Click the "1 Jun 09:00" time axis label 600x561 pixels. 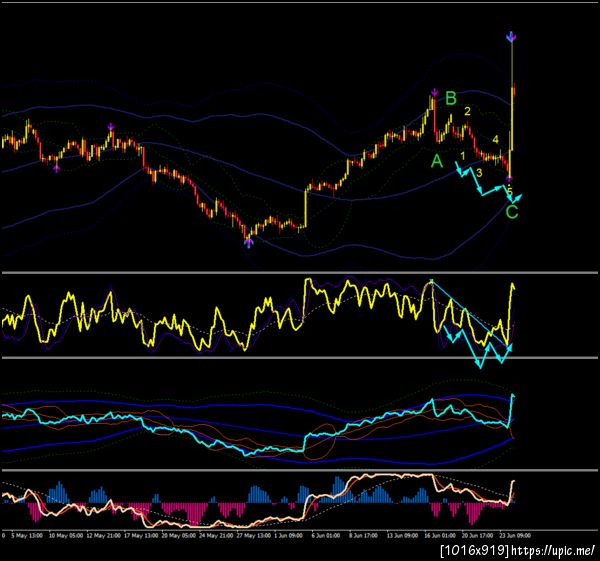coord(288,535)
